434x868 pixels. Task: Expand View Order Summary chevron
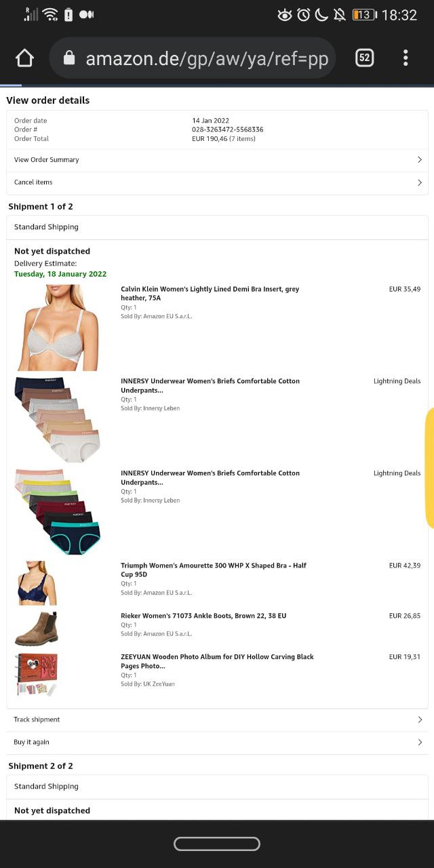tap(420, 160)
